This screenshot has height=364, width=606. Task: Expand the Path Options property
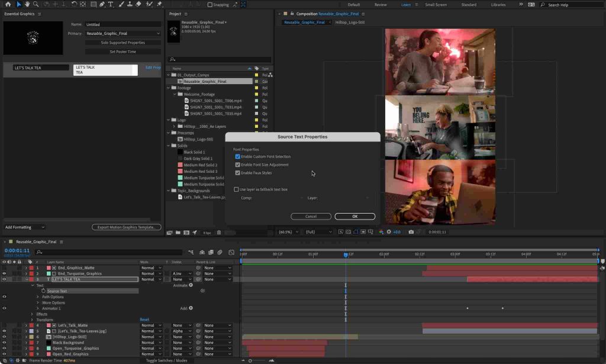38,297
